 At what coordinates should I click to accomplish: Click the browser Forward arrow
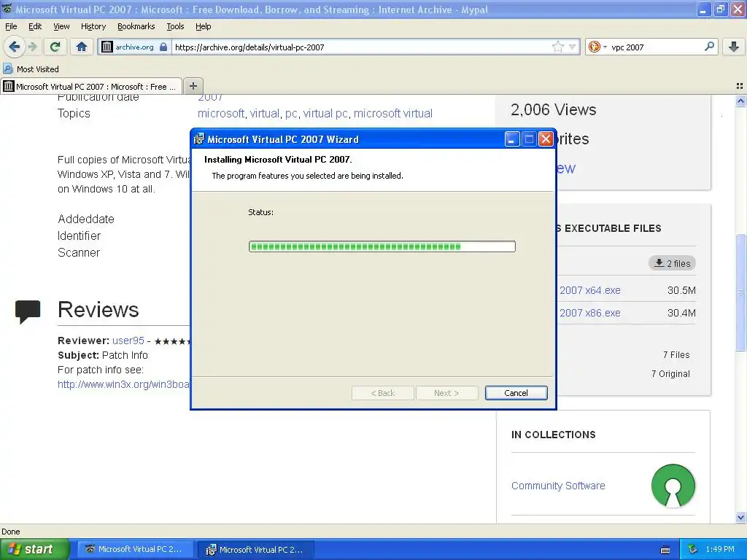coord(32,47)
